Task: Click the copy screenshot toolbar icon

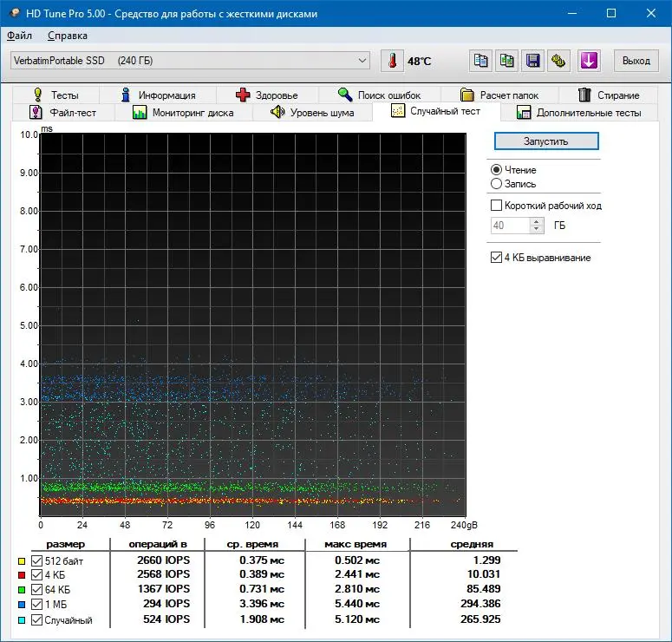Action: (506, 61)
